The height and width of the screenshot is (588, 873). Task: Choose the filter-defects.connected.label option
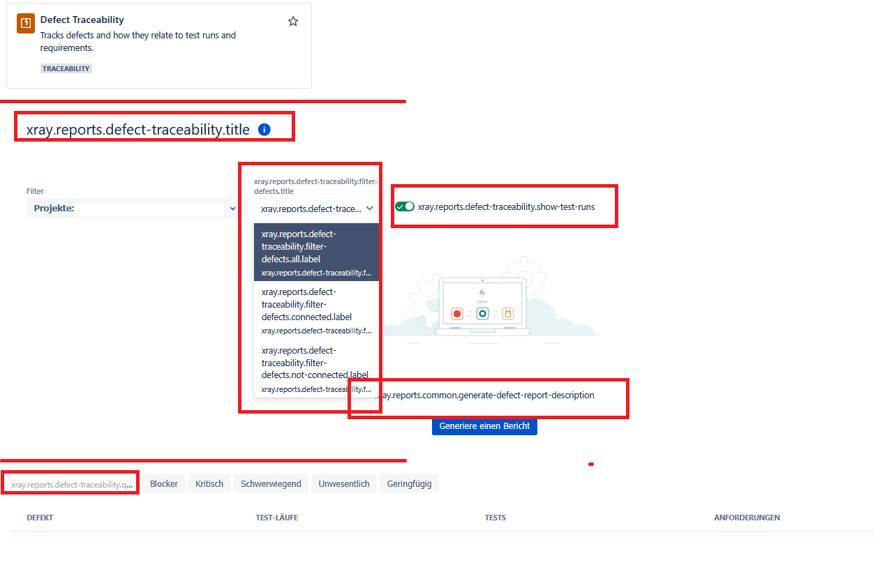316,310
